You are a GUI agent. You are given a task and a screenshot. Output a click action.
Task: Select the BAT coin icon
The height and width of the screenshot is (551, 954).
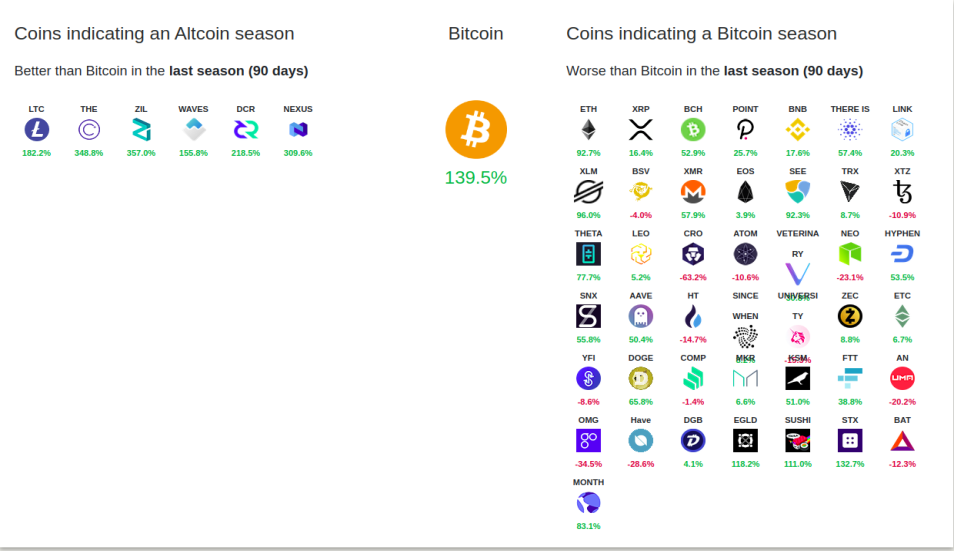[902, 440]
